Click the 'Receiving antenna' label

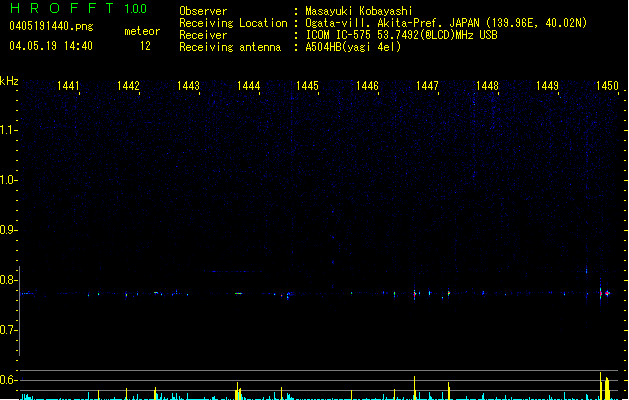click(x=230, y=47)
